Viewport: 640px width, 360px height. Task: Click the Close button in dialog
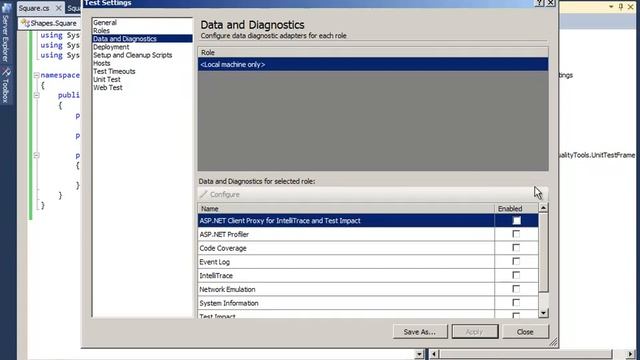[x=525, y=332]
